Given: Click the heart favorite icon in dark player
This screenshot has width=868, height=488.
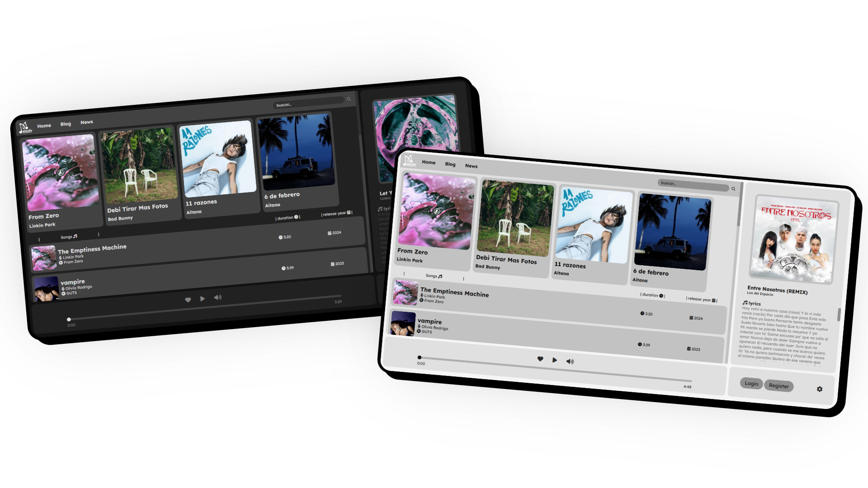Looking at the screenshot, I should pyautogui.click(x=188, y=300).
